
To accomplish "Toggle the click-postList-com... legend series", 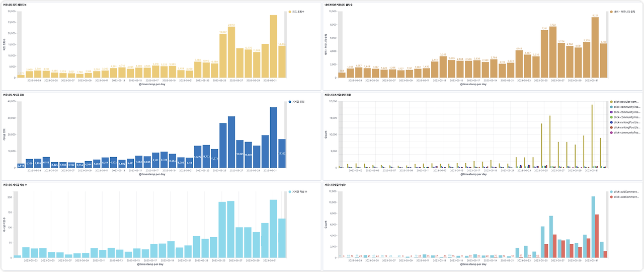I will click(625, 102).
